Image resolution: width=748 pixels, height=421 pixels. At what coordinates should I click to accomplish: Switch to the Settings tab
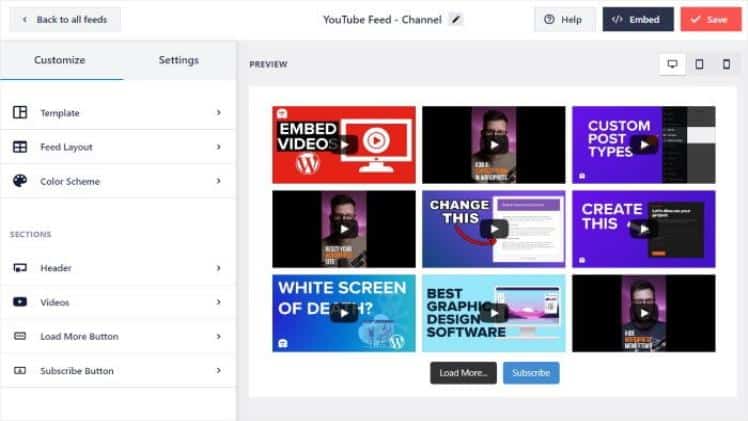pos(178,60)
